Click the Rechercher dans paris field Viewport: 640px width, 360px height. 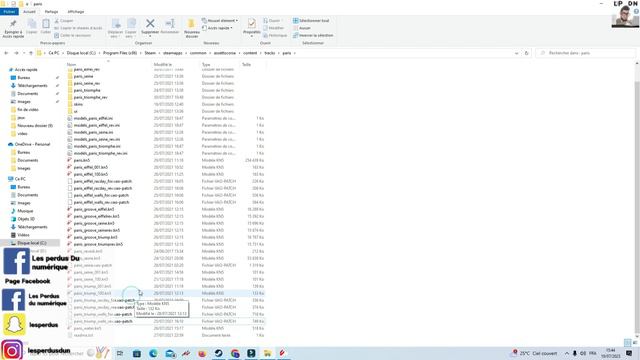pos(586,53)
